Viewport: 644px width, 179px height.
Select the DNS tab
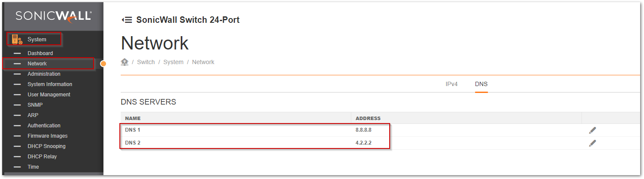pyautogui.click(x=481, y=84)
